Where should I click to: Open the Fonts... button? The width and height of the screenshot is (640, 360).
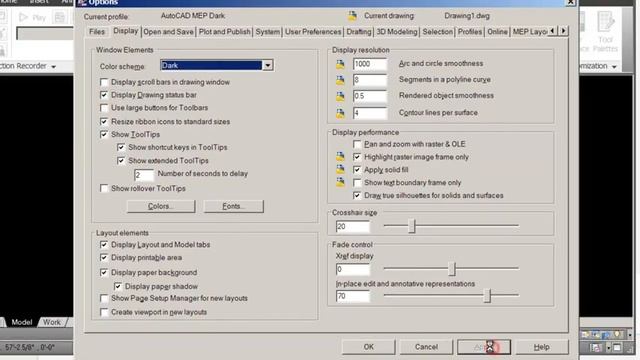click(x=233, y=207)
